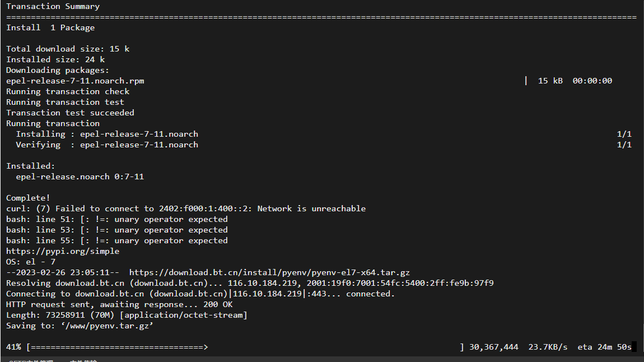Image resolution: width=644 pixels, height=362 pixels.
Task: Click the 'bash: line 55' error message
Action: (x=117, y=240)
